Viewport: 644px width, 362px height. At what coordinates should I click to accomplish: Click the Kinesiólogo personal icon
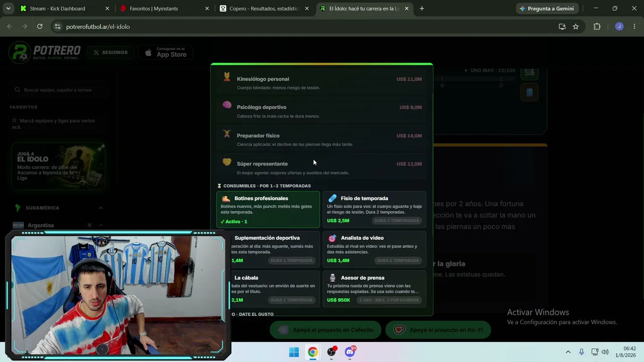[227, 77]
